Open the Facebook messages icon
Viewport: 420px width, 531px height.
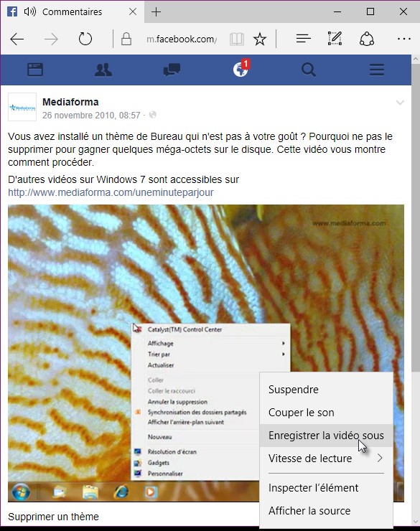[x=172, y=70]
